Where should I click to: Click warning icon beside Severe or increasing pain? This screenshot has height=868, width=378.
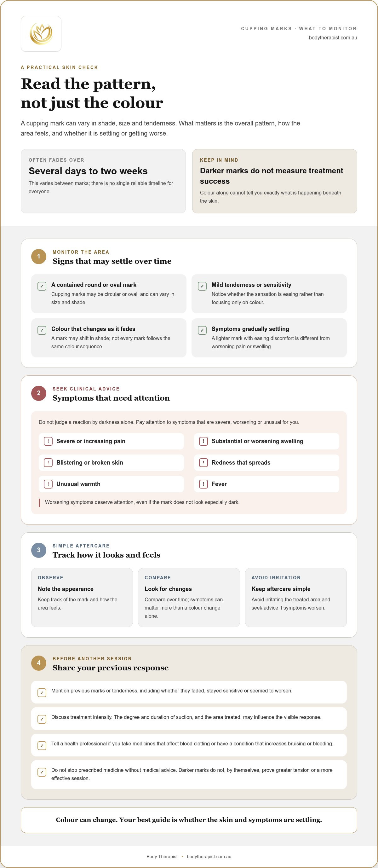[48, 441]
